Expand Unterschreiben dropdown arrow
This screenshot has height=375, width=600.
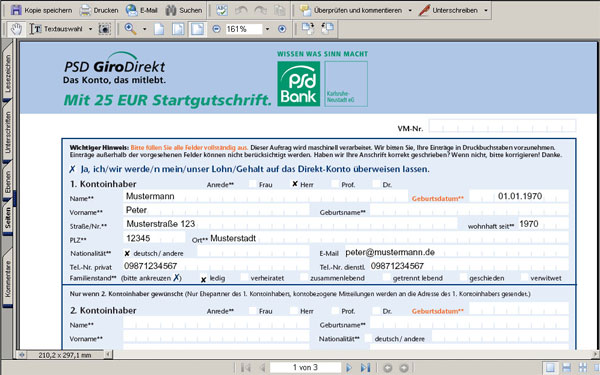[x=486, y=10]
